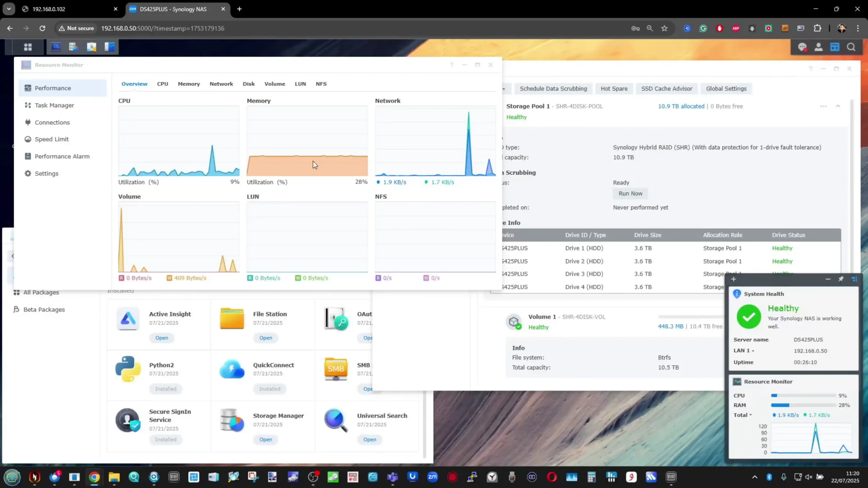Click the Python2 package icon
The height and width of the screenshot is (488, 868).
tap(128, 369)
